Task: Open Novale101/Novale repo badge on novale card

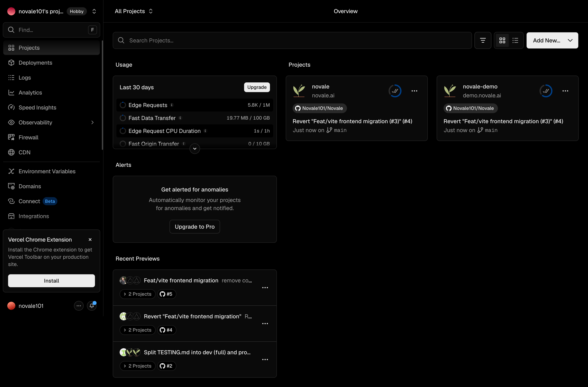Action: (320, 108)
